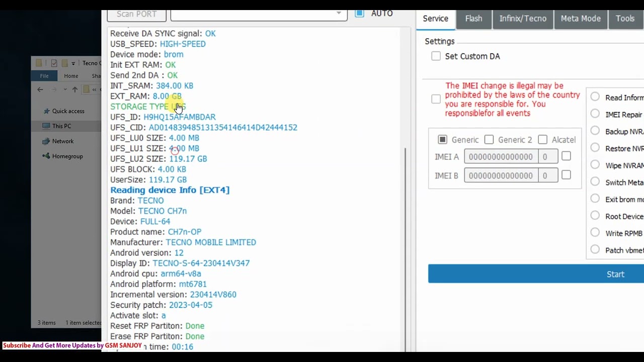Click the USB_SPEED value HIGH-SPEED
This screenshot has width=644, height=362.
click(183, 44)
